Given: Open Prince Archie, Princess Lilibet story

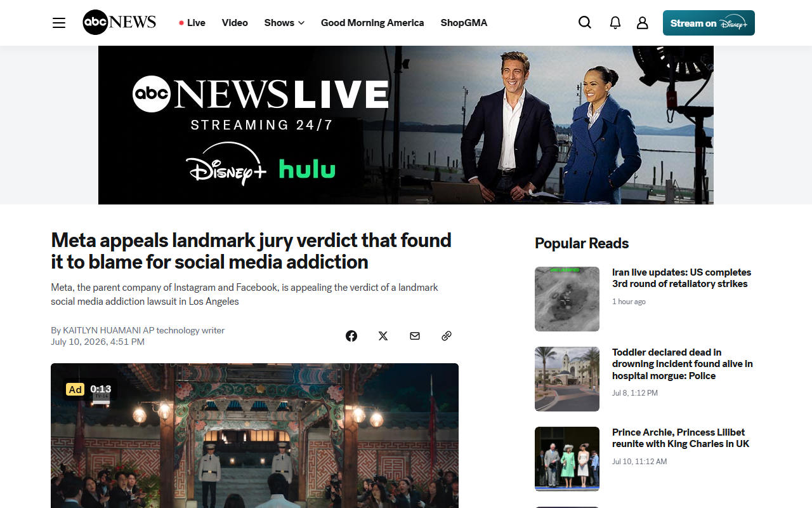Looking at the screenshot, I should [681, 438].
